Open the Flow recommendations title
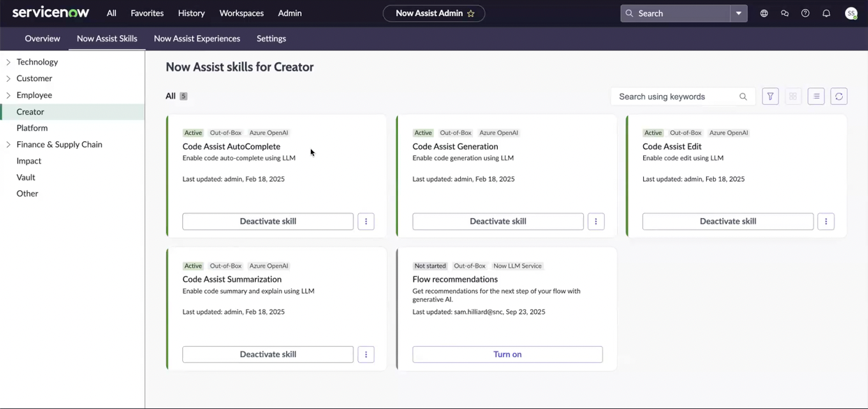868x409 pixels. pos(455,280)
